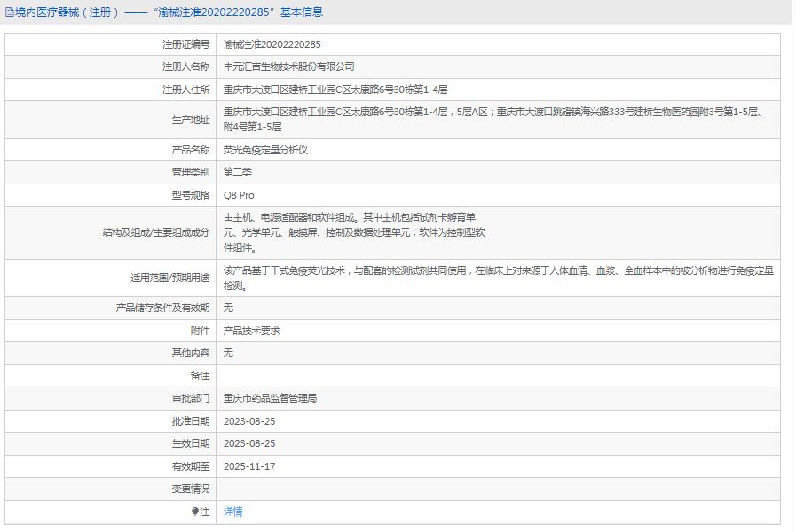The height and width of the screenshot is (532, 796).
Task: Click the 附件 label
Action: pos(200,331)
